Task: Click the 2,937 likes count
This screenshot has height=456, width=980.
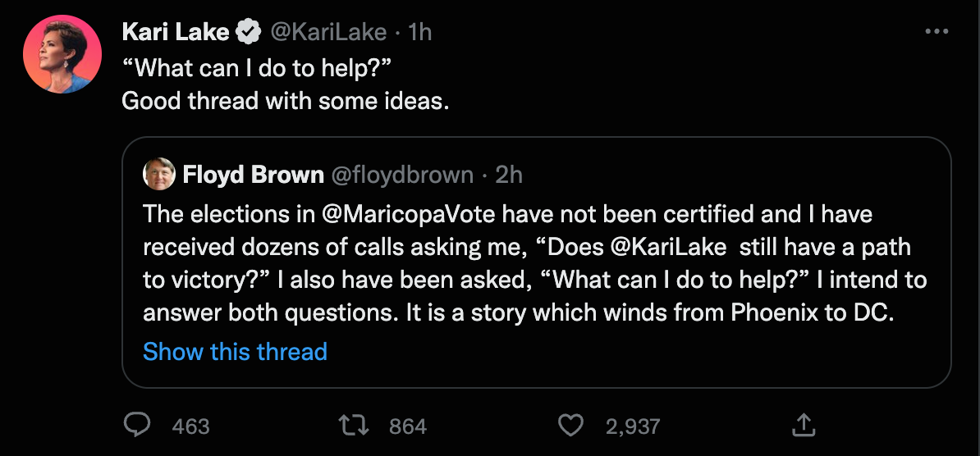Action: coord(632,426)
